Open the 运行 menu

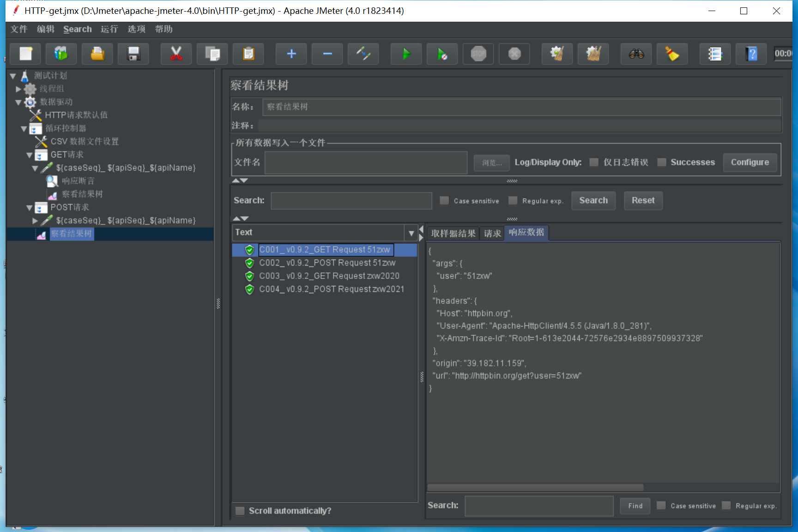109,29
